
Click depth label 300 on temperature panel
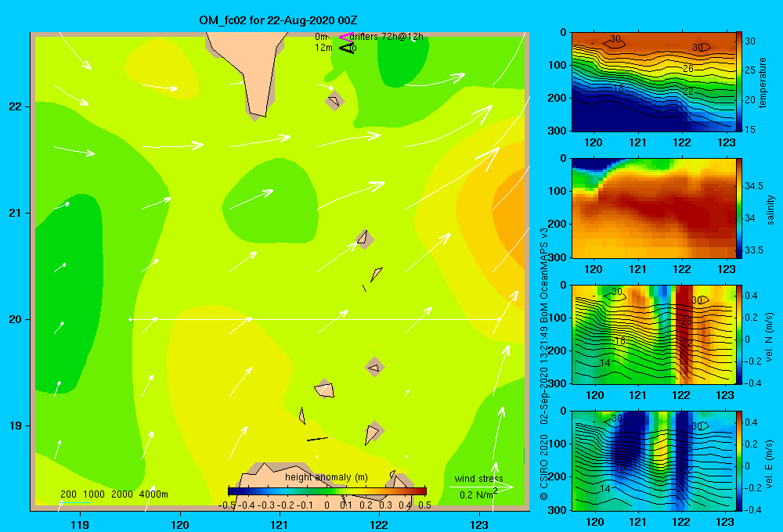[x=559, y=130]
